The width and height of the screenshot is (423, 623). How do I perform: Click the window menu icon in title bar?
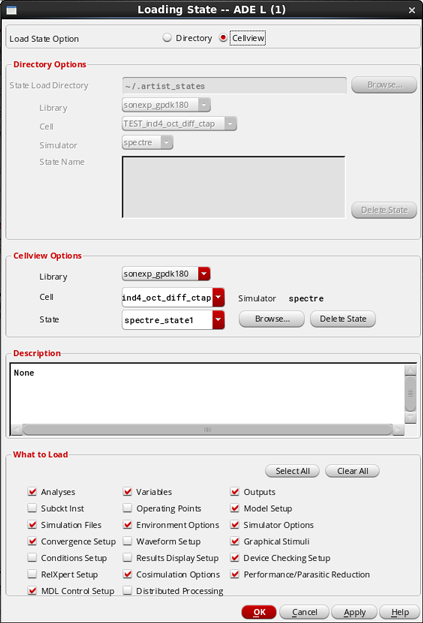click(x=12, y=10)
